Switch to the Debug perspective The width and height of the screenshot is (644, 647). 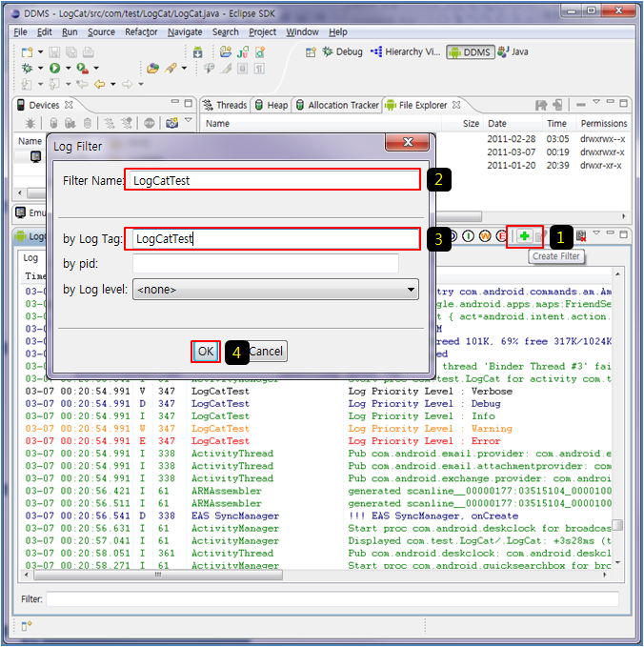[x=342, y=51]
